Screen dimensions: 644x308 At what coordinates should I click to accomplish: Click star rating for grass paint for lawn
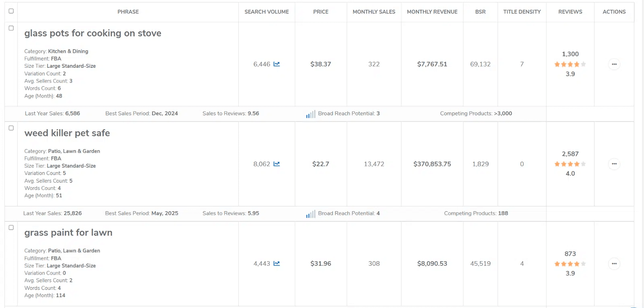[570, 264]
